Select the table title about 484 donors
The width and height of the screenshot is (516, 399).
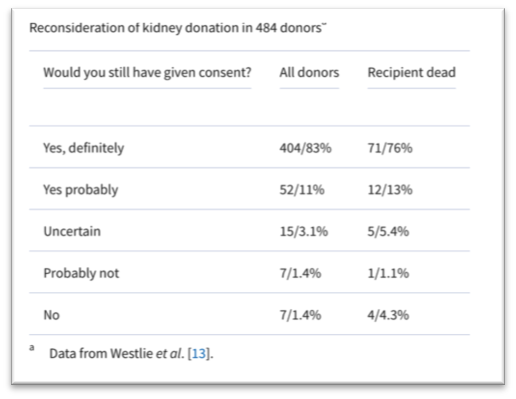click(x=178, y=28)
